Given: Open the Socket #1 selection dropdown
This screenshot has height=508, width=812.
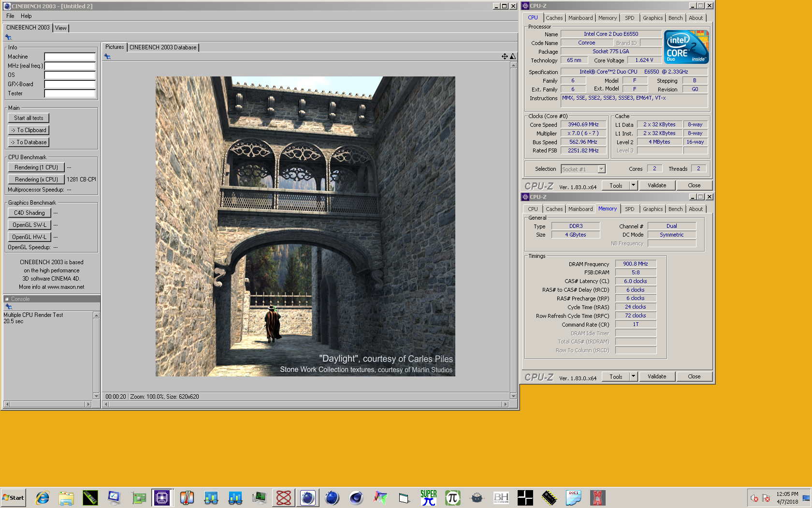Looking at the screenshot, I should 601,169.
